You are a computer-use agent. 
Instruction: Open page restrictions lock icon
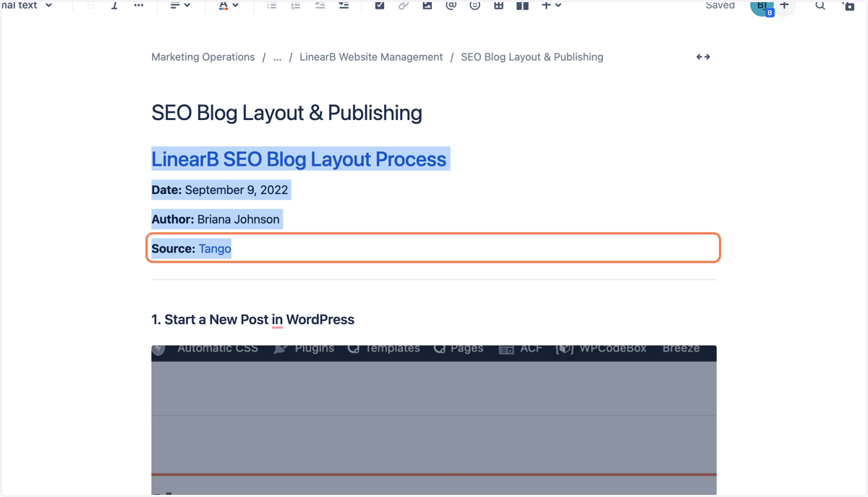click(848, 5)
